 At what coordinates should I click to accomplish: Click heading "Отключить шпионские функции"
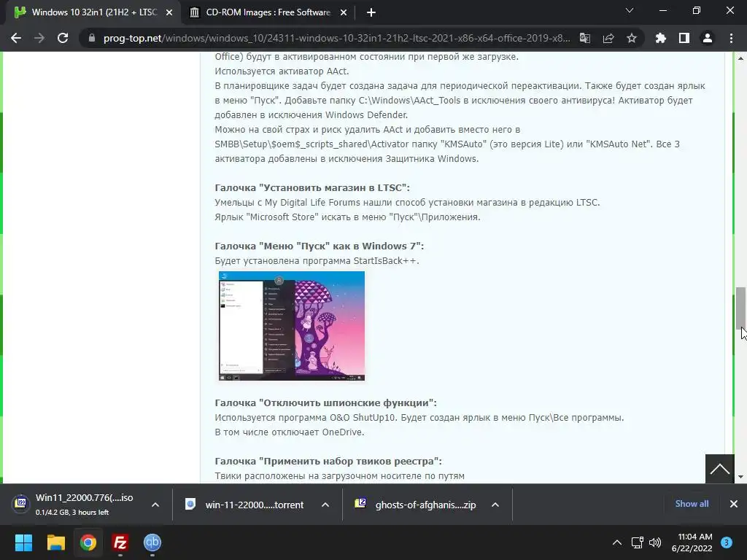click(325, 402)
